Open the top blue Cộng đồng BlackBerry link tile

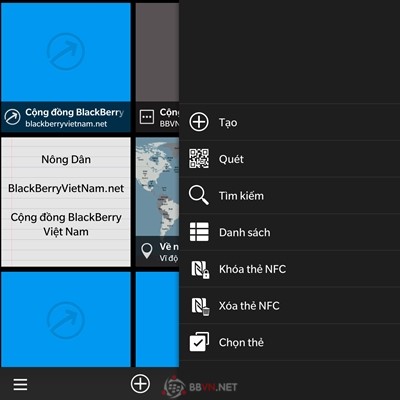tap(66, 68)
